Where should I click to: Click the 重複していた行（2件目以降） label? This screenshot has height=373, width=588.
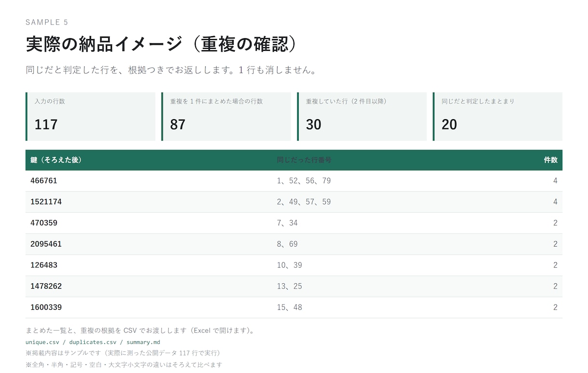click(x=347, y=101)
